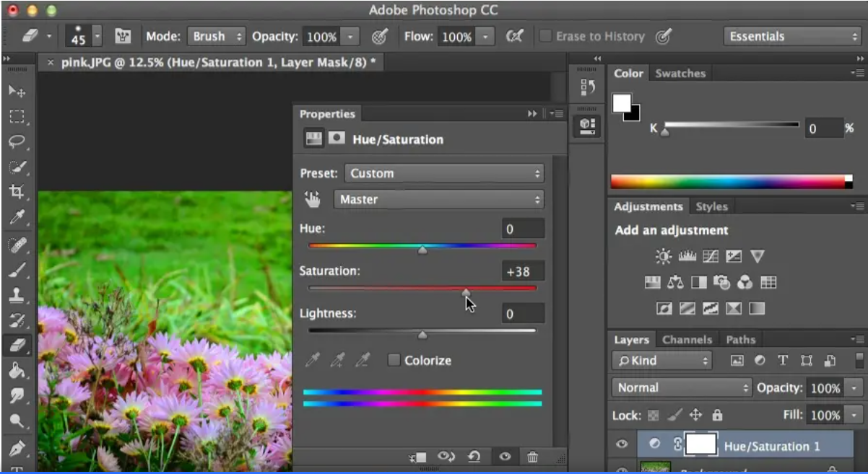The height and width of the screenshot is (474, 868).
Task: Open the Master channel dropdown
Action: [438, 199]
